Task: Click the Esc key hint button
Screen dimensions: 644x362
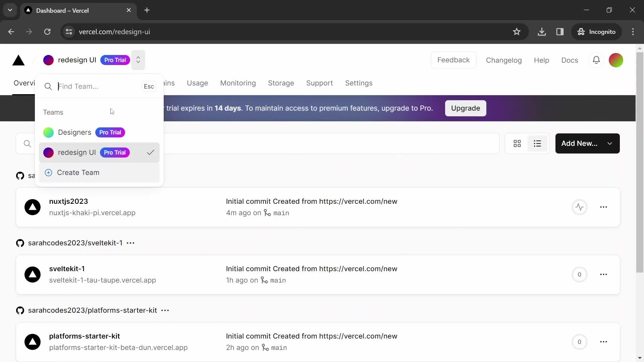Action: tap(149, 86)
